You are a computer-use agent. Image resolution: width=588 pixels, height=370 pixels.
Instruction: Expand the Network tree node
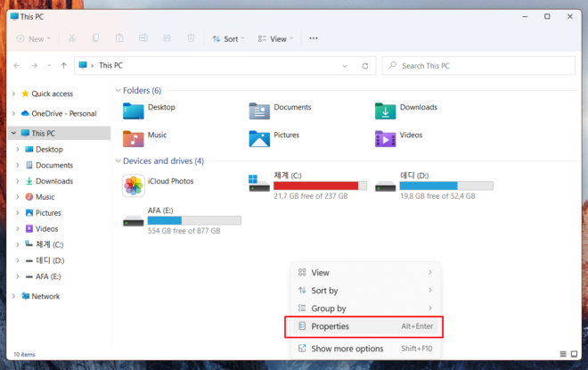14,297
